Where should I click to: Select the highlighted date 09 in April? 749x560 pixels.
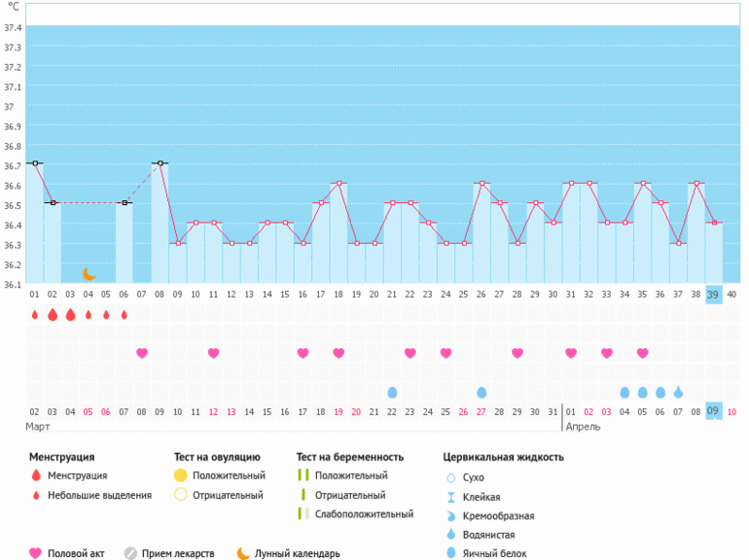713,411
